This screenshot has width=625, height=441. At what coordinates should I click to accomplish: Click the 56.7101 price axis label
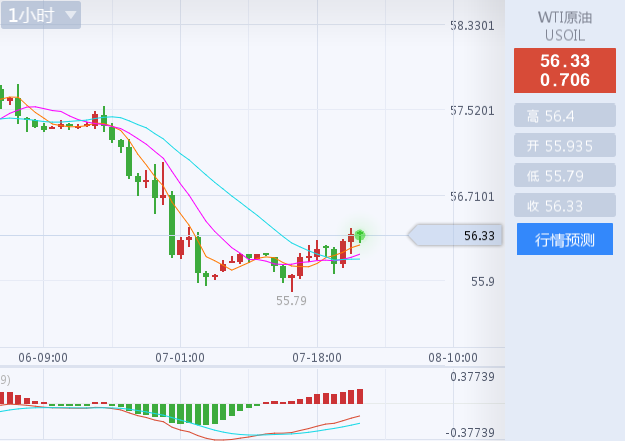(x=472, y=197)
